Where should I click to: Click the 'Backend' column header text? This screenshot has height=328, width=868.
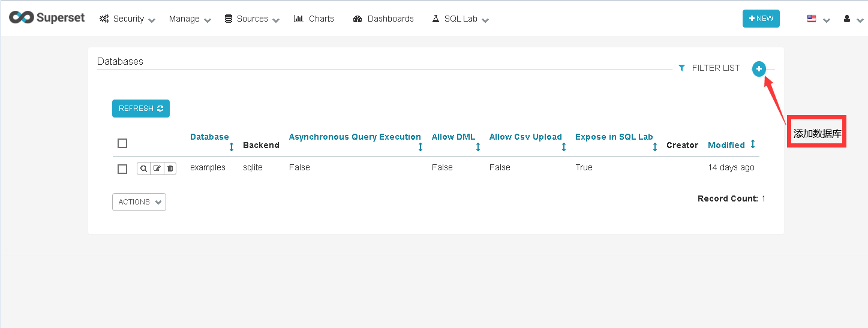click(x=261, y=145)
